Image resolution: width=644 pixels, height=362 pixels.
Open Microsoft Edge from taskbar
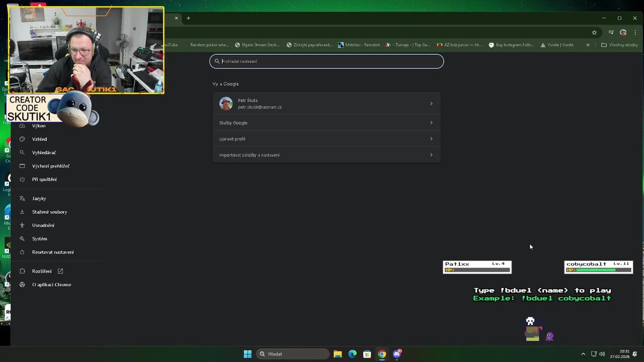tap(352, 354)
